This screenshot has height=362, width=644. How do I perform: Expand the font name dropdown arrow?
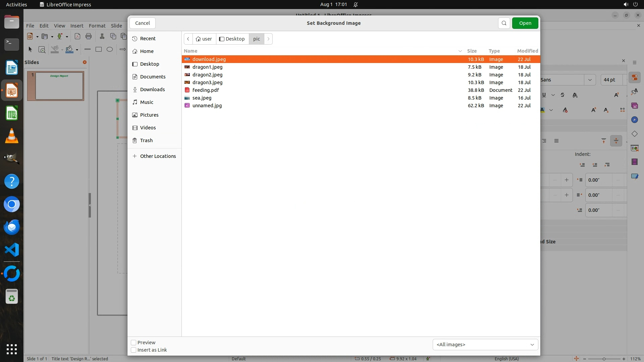tap(590, 80)
